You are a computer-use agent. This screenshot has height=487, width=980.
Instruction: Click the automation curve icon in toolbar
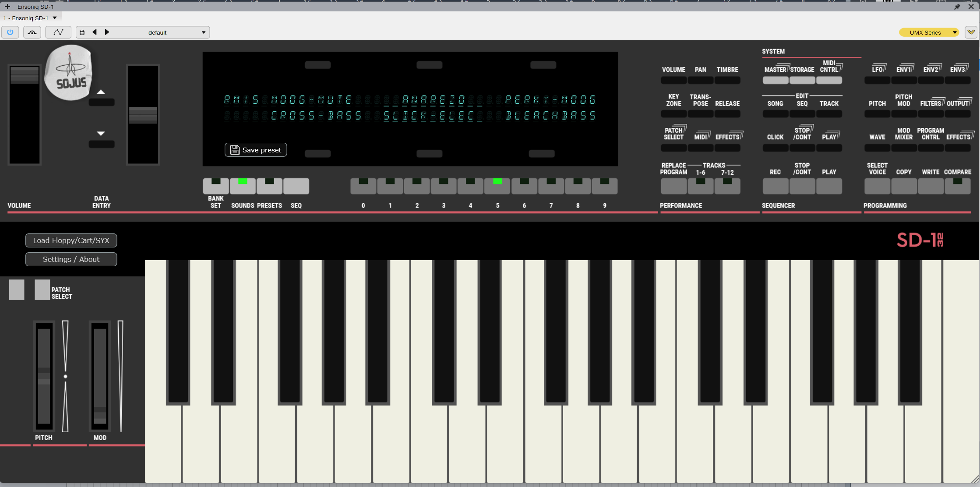[58, 32]
